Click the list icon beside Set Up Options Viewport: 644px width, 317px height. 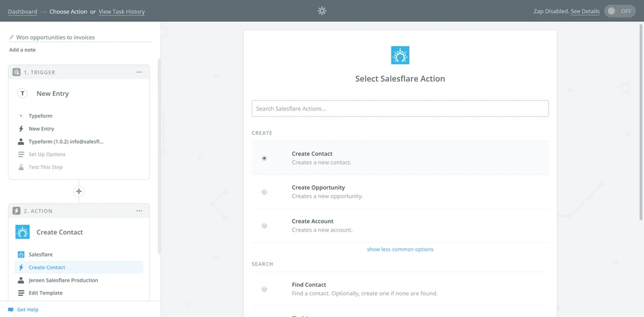click(x=21, y=154)
